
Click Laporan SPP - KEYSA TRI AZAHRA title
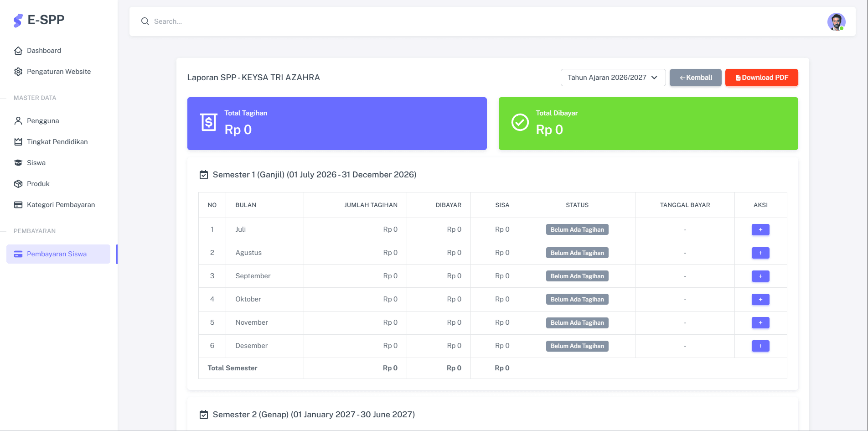253,78
